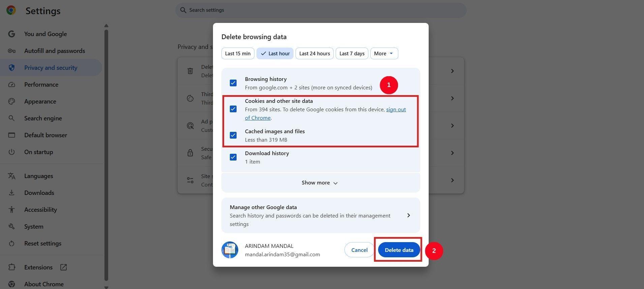644x289 pixels.
Task: Click the speedometer icon for Performance
Action: click(x=11, y=85)
